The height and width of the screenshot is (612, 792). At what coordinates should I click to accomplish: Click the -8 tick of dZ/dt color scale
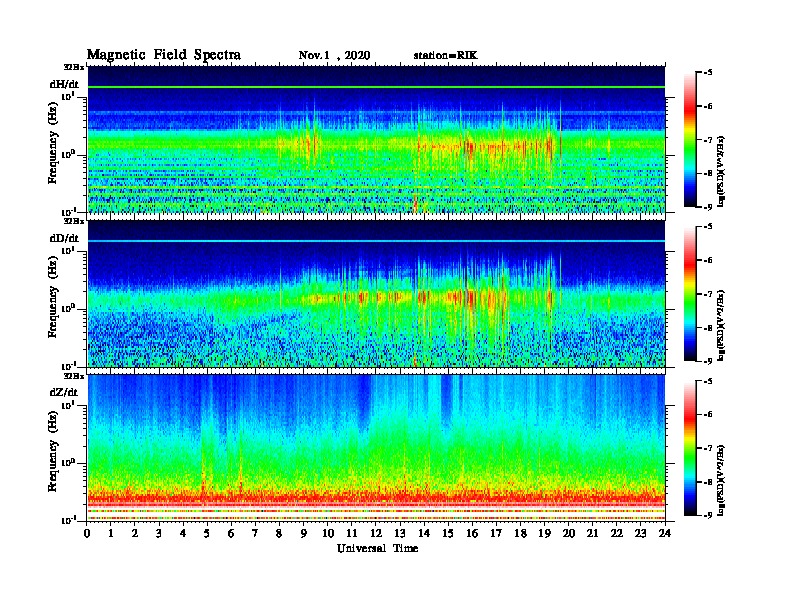(x=708, y=482)
